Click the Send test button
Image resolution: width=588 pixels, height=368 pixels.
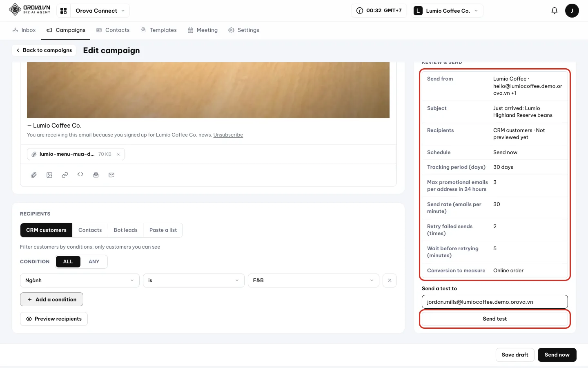point(494,319)
